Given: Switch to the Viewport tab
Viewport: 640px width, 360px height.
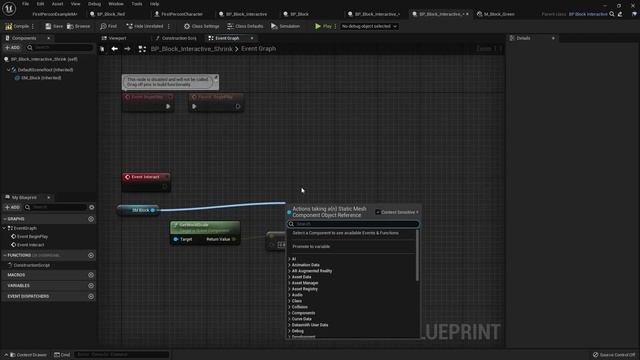Looking at the screenshot, I should pos(114,38).
